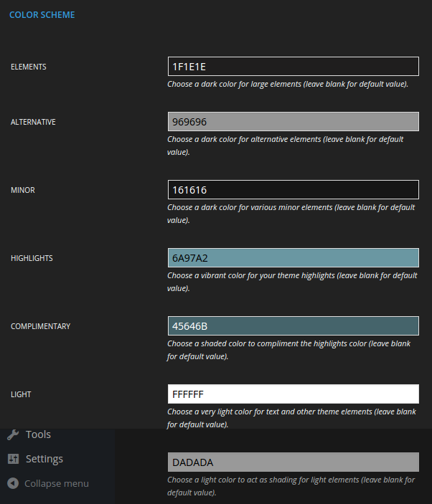Click the wrench icon beside Tools
Screen dimensions: 432x504
point(13,434)
